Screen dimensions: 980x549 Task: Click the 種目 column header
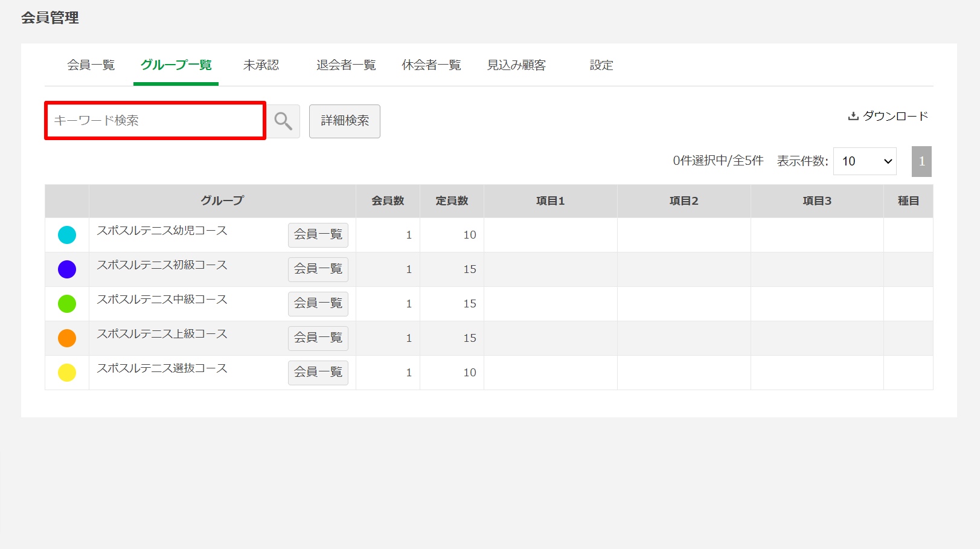point(908,201)
